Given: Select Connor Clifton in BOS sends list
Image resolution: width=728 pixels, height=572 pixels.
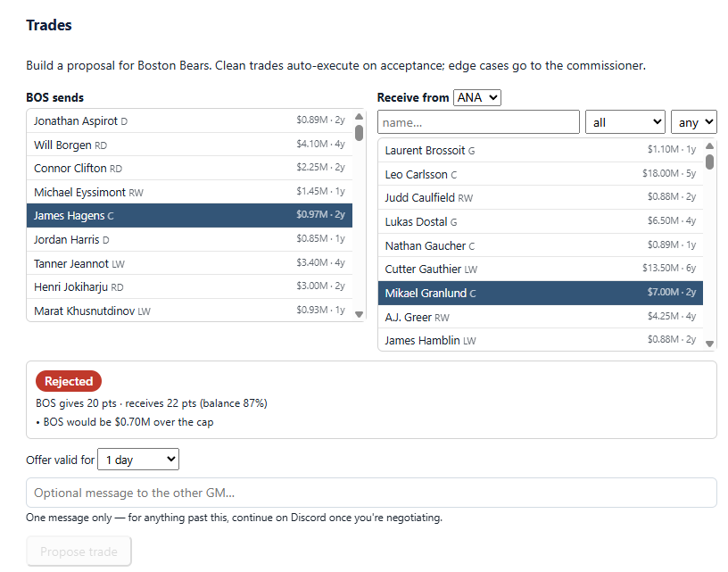Looking at the screenshot, I should (x=189, y=168).
